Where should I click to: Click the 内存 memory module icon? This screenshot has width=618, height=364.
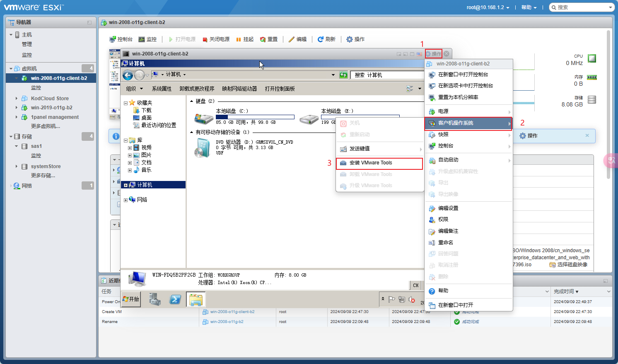(x=592, y=78)
